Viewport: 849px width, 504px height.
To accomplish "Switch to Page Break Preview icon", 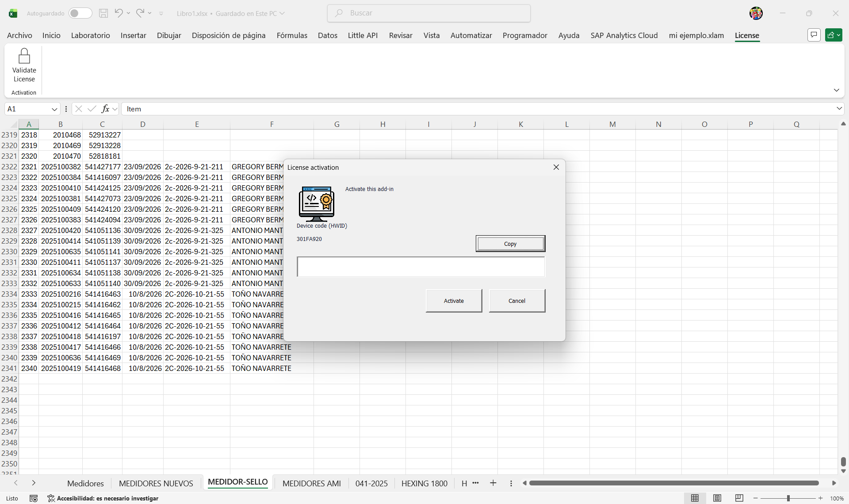I will pos(739,498).
